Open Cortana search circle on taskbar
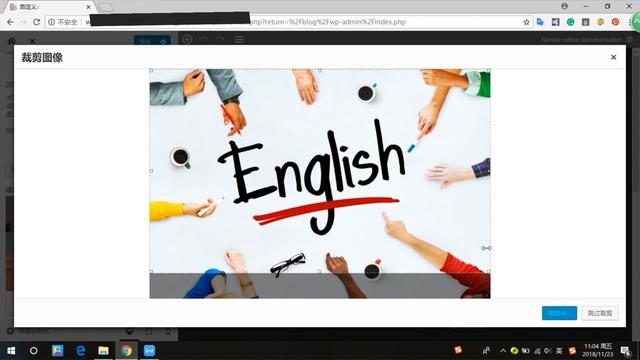 coord(33,351)
